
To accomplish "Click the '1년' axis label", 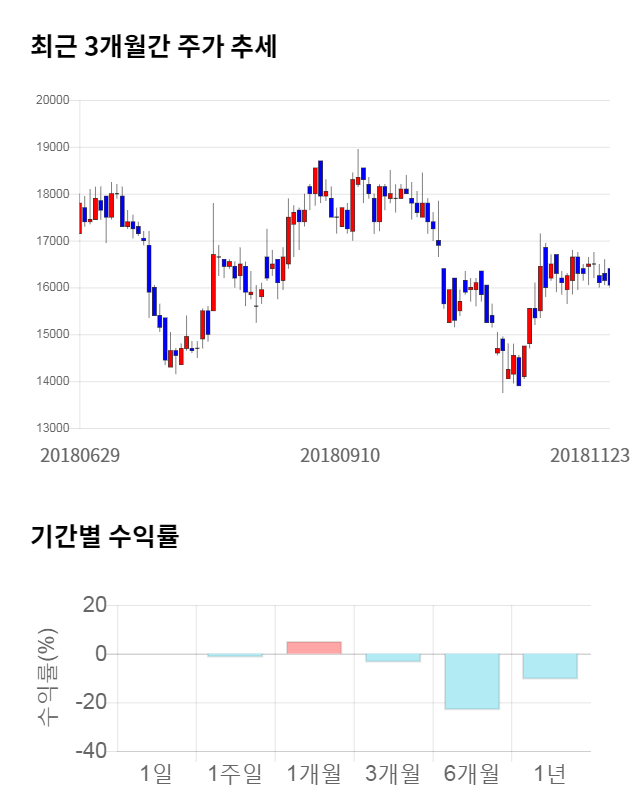I will point(550,773).
